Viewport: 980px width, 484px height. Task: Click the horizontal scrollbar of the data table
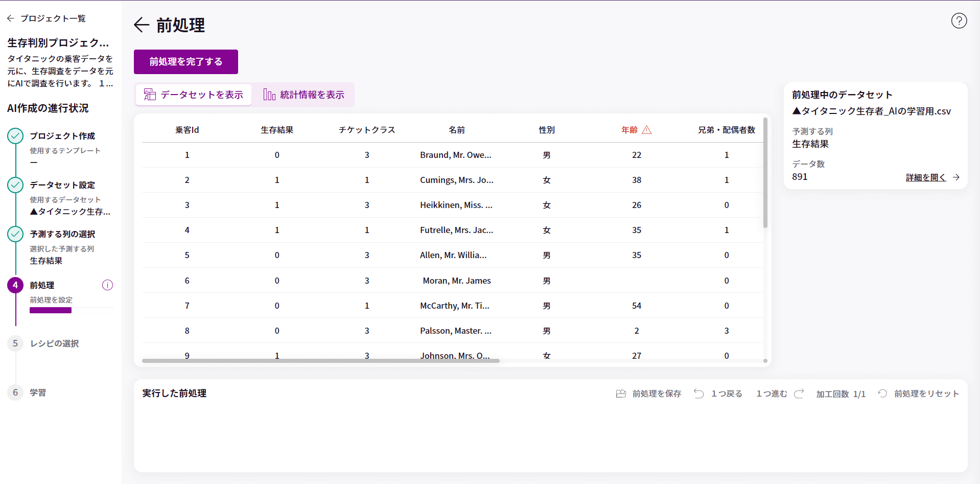tap(320, 361)
